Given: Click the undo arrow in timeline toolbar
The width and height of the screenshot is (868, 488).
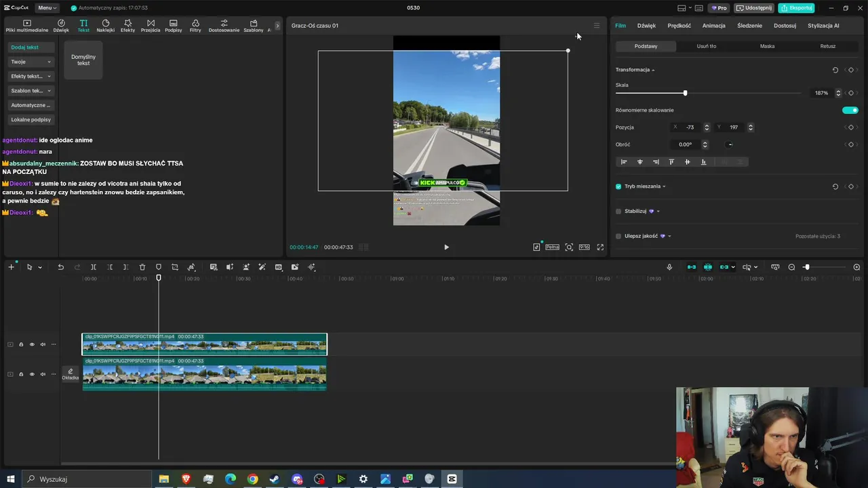Looking at the screenshot, I should click(x=60, y=267).
